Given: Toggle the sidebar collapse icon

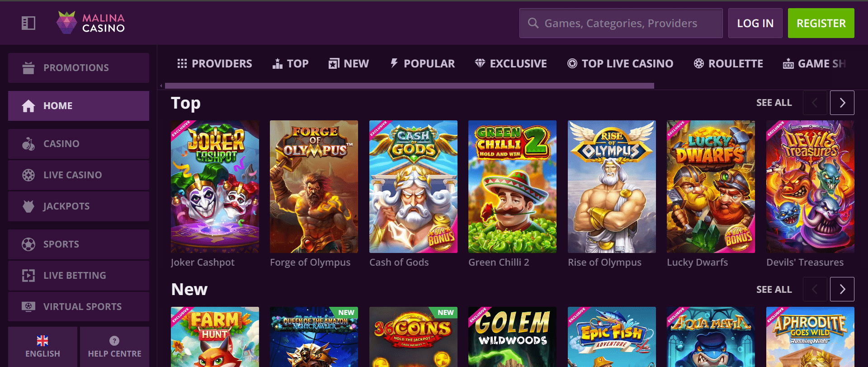Looking at the screenshot, I should click(x=28, y=23).
